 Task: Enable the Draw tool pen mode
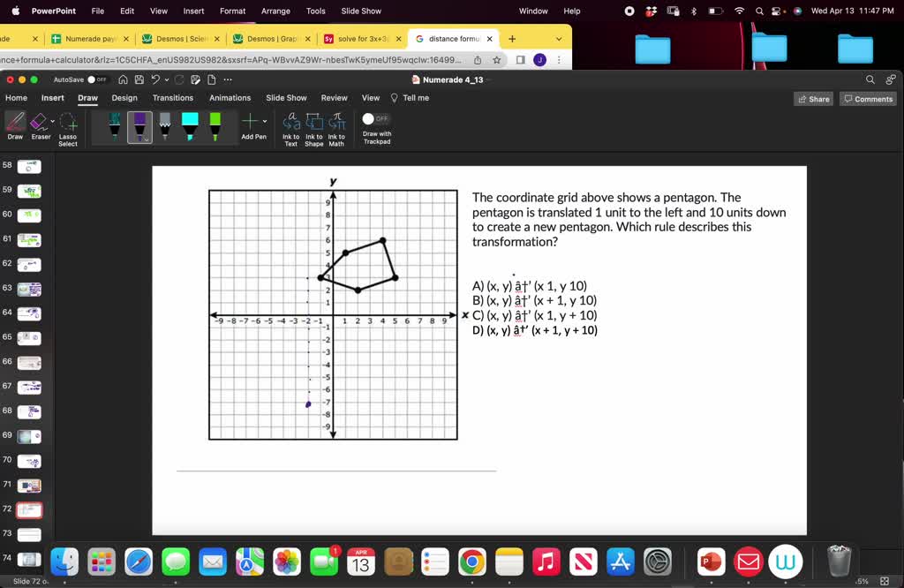[14, 128]
